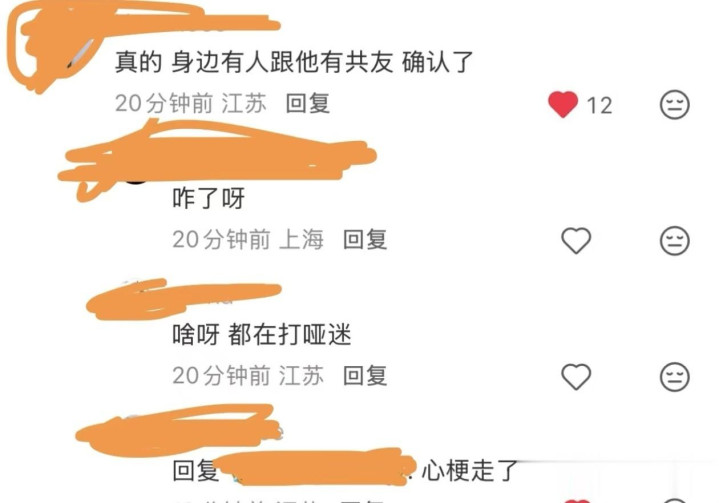This screenshot has width=719, height=503.
Task: Dislike the 咋了呀 comment with the face icon
Action: tap(674, 240)
